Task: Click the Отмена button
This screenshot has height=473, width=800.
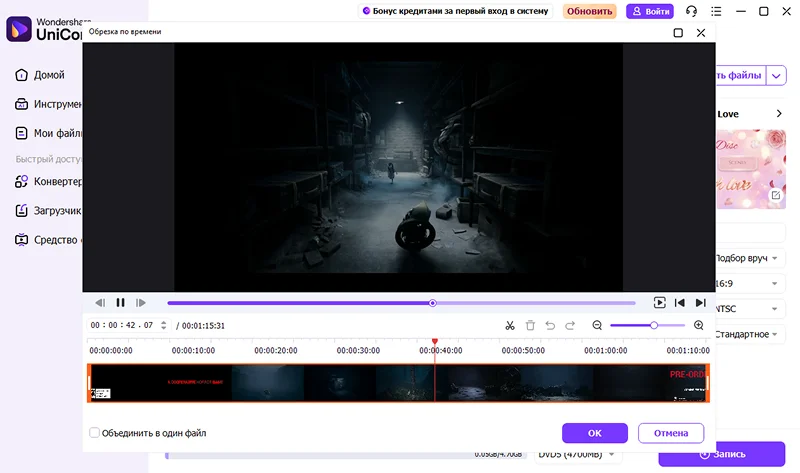Action: coord(671,433)
